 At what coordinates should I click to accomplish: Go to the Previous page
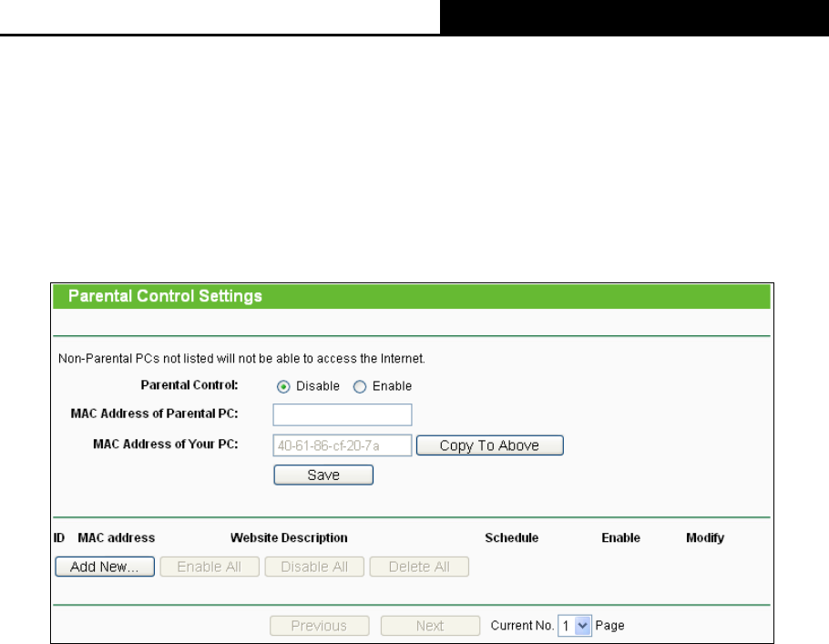point(320,626)
